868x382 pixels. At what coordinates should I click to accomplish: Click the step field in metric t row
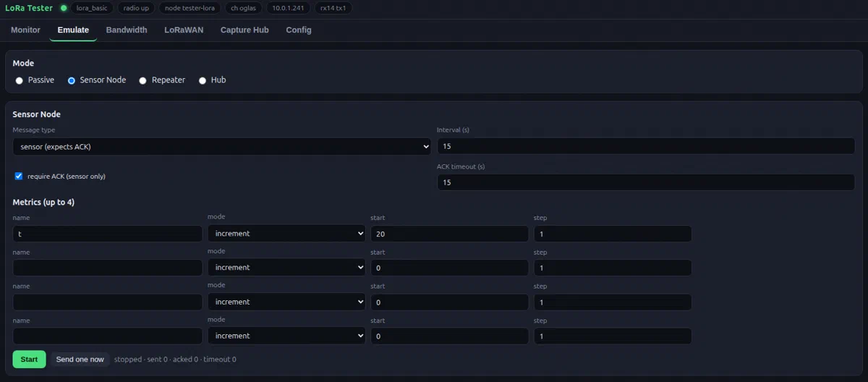pos(613,234)
